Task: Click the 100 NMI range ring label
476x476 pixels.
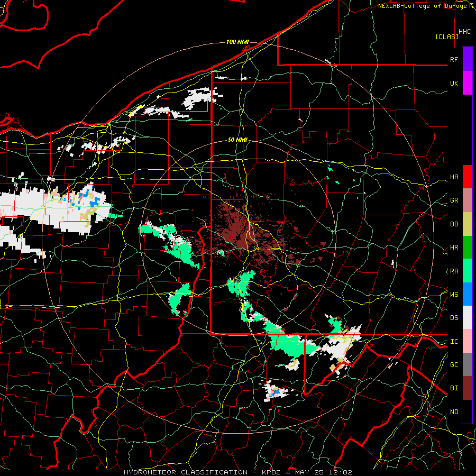Action: [x=237, y=42]
